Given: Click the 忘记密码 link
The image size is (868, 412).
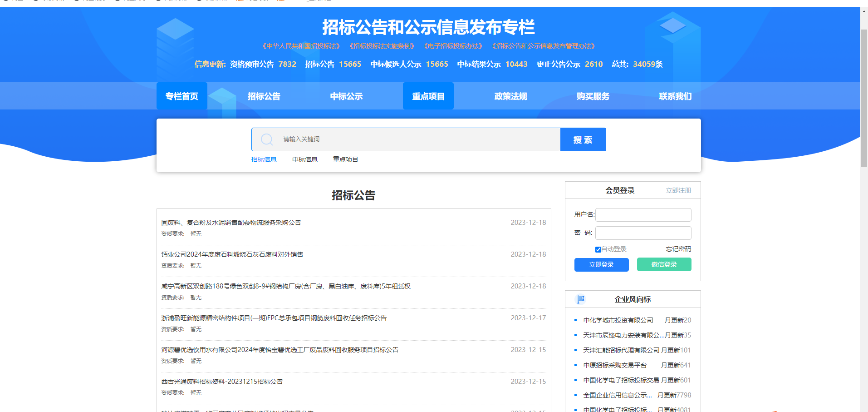Looking at the screenshot, I should pyautogui.click(x=678, y=249).
